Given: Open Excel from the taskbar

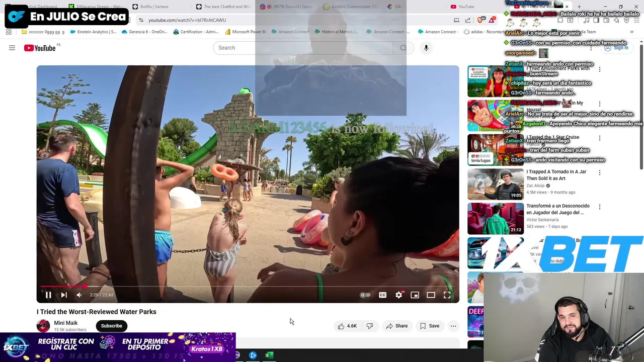Looking at the screenshot, I should pos(269,355).
